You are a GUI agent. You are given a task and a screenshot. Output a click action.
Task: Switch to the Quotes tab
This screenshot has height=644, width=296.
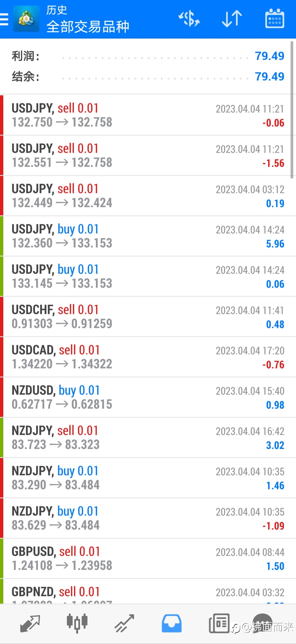click(30, 623)
